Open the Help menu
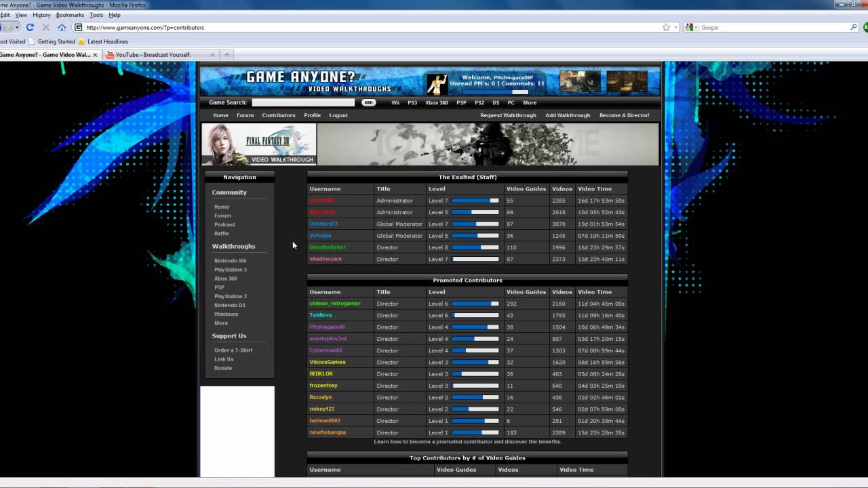This screenshot has height=488, width=868. click(115, 15)
